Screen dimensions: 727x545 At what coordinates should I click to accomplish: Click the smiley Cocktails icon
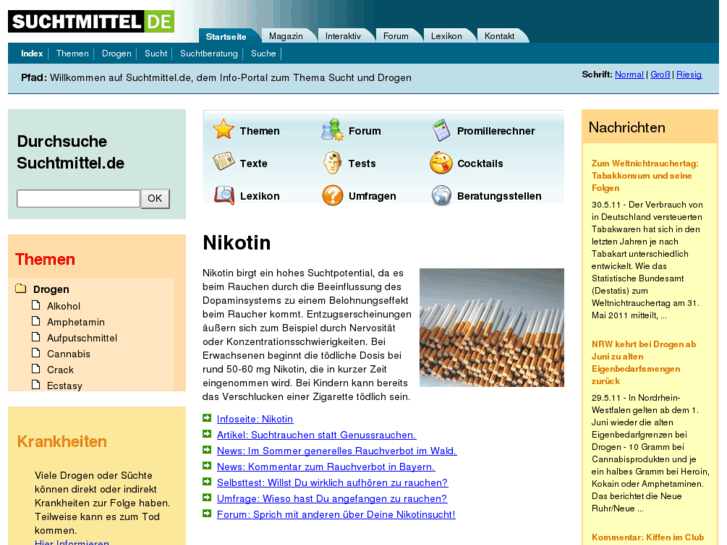point(441,162)
